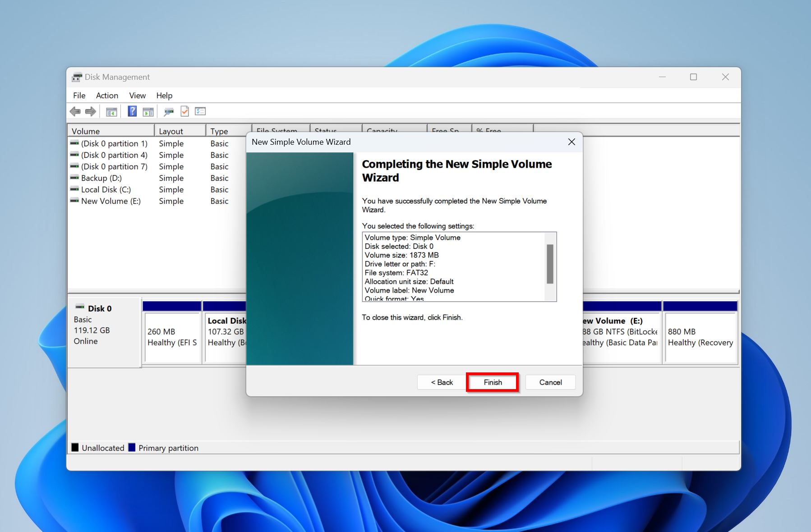Click the Back arrow toolbar icon
This screenshot has height=532, width=811.
point(75,111)
